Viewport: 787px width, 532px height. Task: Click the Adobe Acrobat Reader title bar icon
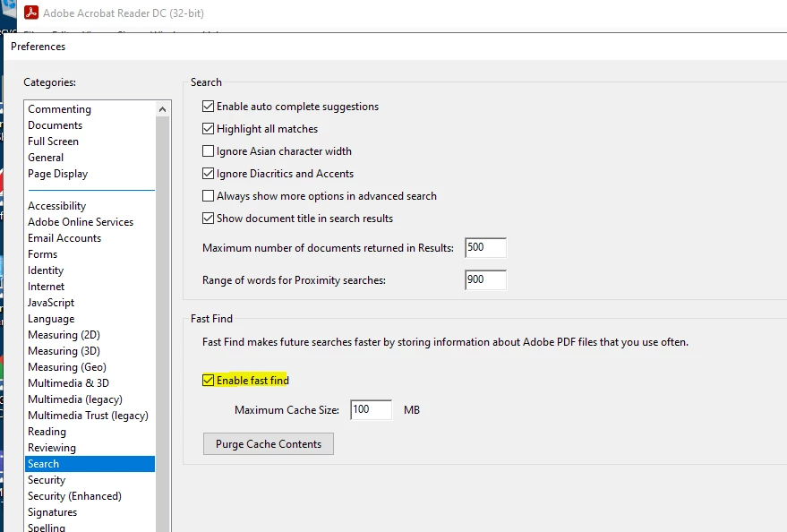point(31,13)
